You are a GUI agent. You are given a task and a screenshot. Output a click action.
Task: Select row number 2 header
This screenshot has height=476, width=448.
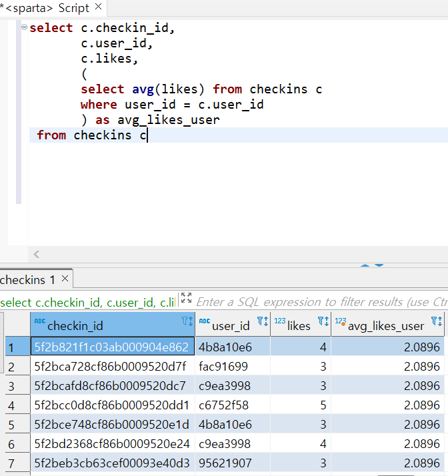click(17, 367)
